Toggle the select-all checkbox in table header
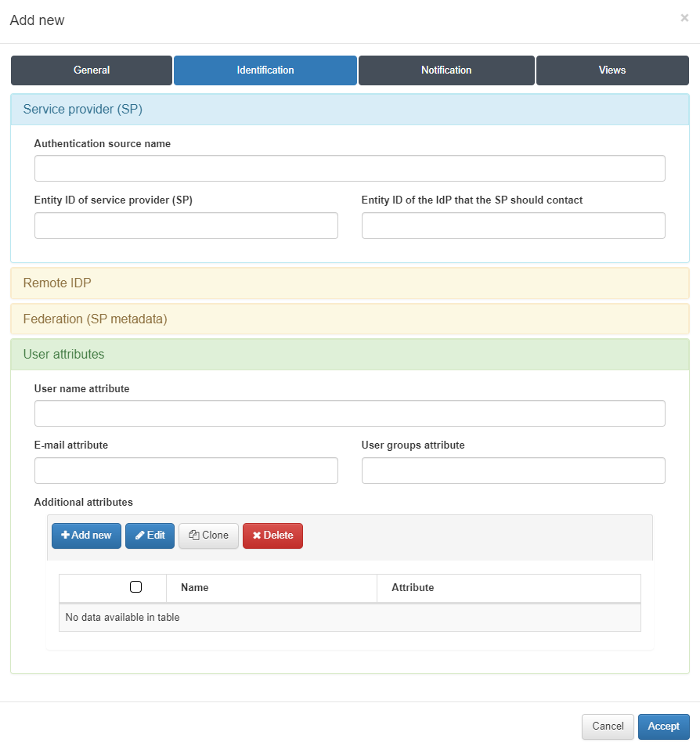 135,587
